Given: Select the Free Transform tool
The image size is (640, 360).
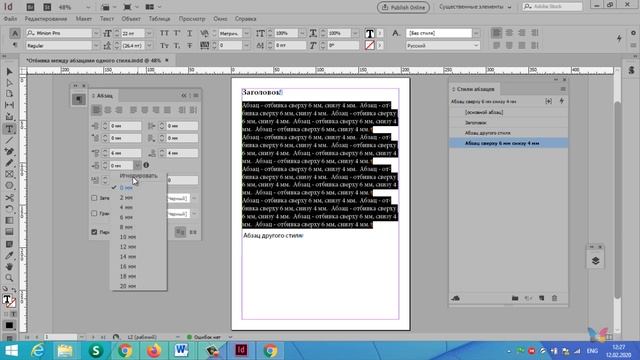Looking at the screenshot, I should tap(9, 209).
